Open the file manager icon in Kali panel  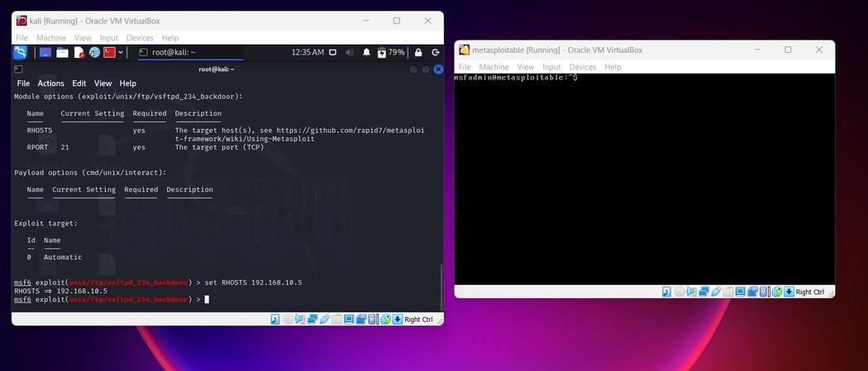[x=63, y=53]
